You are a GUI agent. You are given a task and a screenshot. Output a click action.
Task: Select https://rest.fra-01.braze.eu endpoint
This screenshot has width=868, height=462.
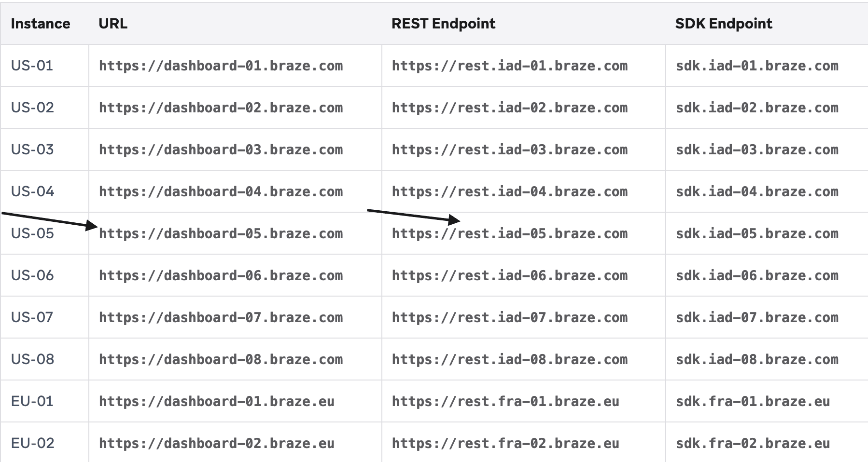(505, 401)
